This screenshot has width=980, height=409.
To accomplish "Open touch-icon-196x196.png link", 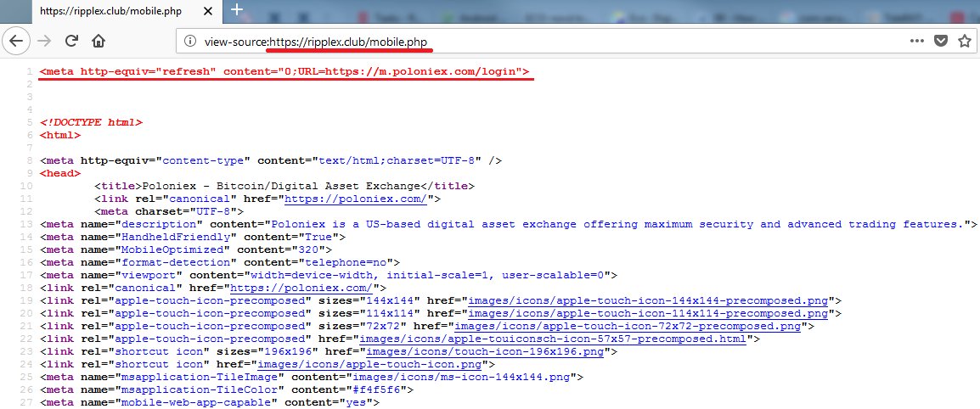I will pyautogui.click(x=485, y=351).
